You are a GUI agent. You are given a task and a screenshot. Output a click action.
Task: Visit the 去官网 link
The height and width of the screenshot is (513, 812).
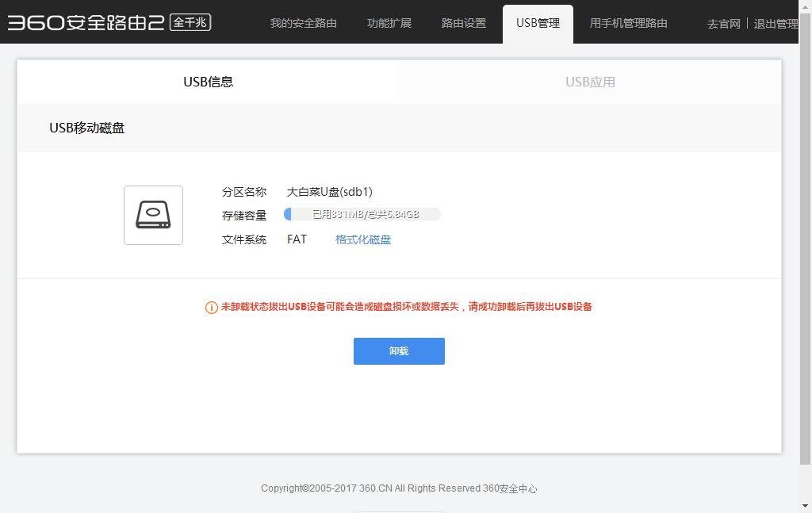click(723, 24)
